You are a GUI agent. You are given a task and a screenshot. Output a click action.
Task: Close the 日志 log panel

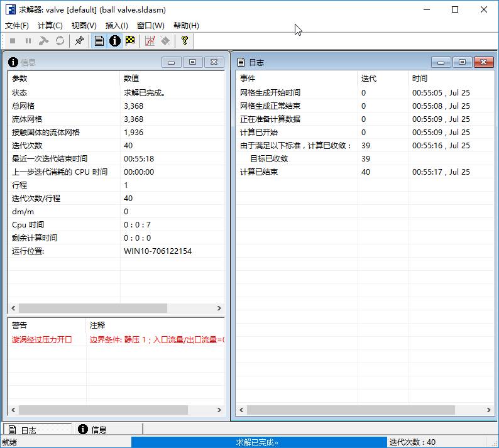coord(483,62)
